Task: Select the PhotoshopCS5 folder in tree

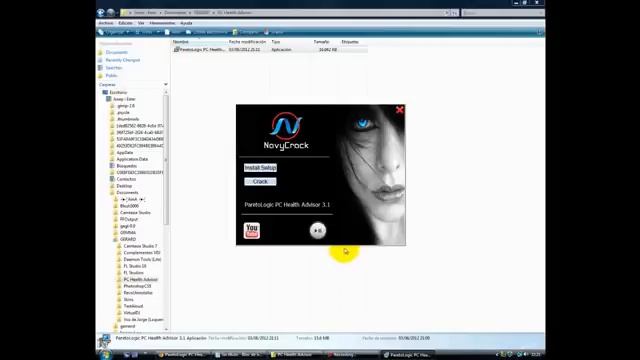Action: tap(137, 286)
